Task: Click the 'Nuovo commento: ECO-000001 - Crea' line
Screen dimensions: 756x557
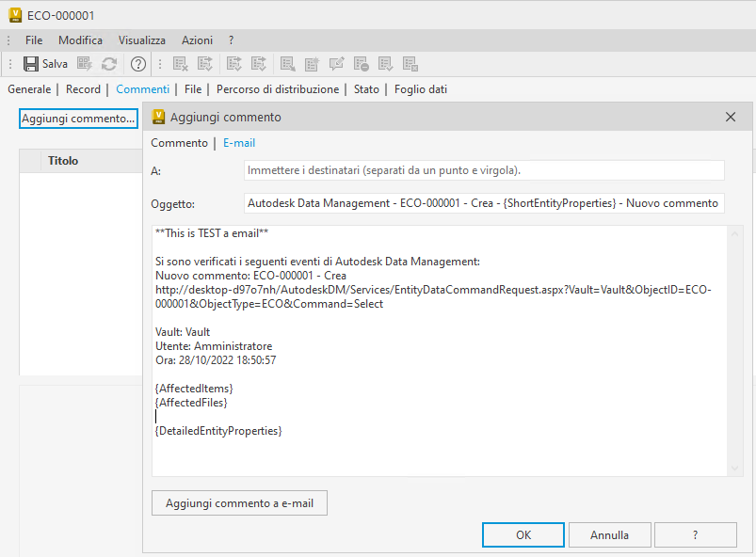Action: tap(250, 276)
